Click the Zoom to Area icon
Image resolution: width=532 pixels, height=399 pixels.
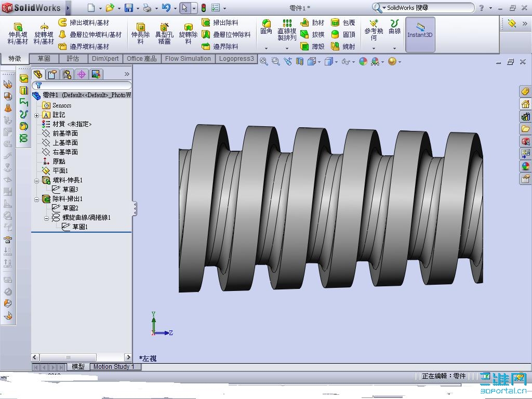(275, 61)
